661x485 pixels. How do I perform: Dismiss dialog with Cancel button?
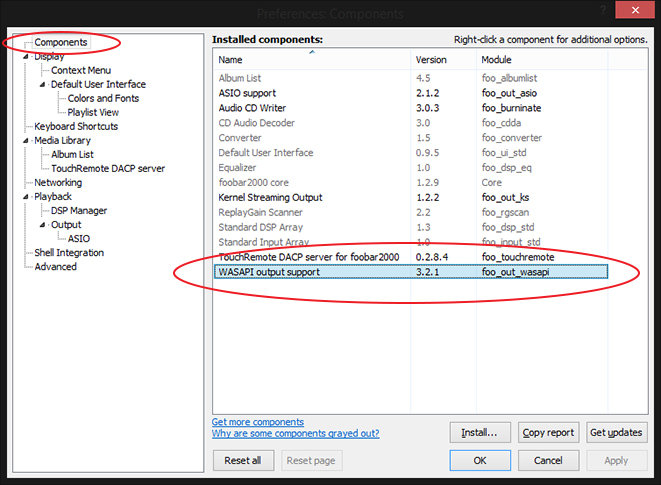point(548,461)
